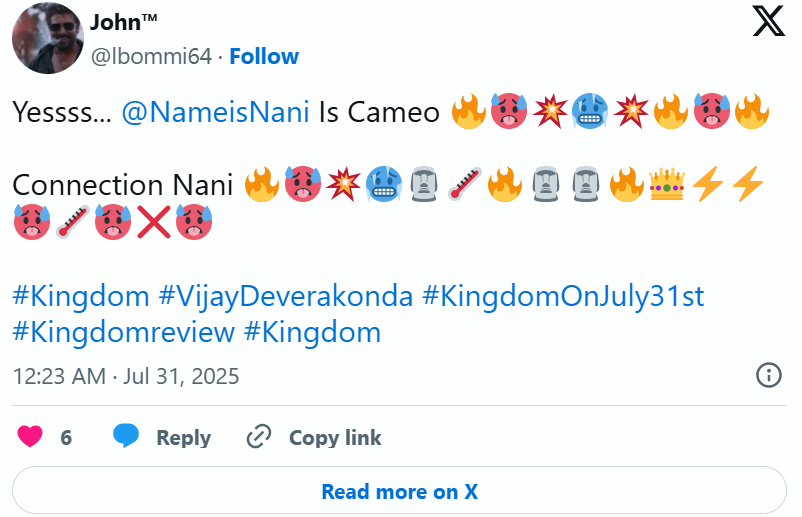Open the tweet info circle icon
Image resolution: width=802 pixels, height=517 pixels.
pyautogui.click(x=767, y=375)
